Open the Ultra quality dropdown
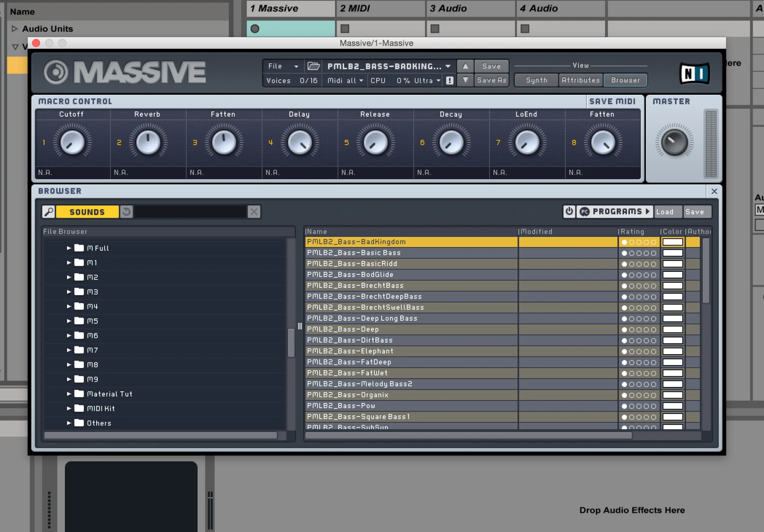764x532 pixels. pos(427,81)
